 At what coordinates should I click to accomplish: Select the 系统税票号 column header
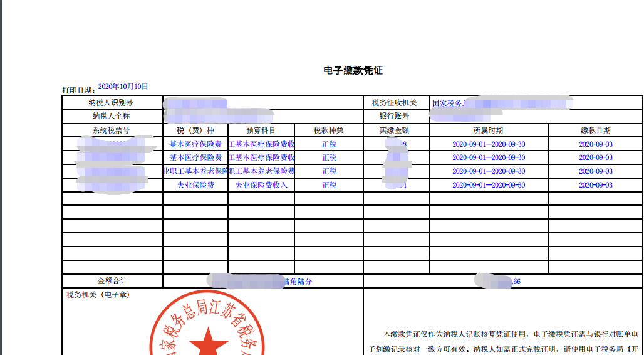point(113,130)
